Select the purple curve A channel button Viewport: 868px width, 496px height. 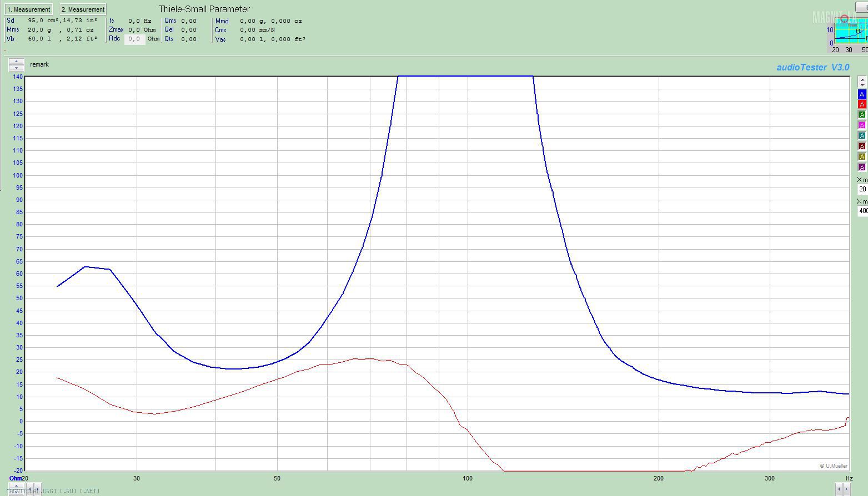pos(862,168)
